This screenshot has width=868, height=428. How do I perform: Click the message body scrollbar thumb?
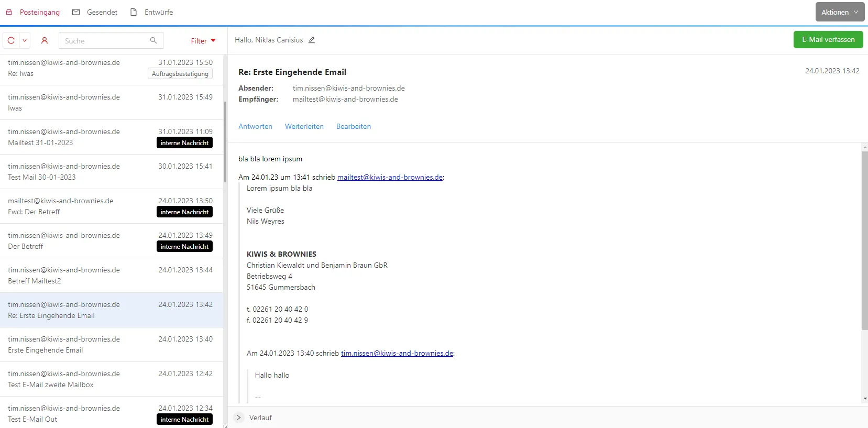[x=864, y=240]
